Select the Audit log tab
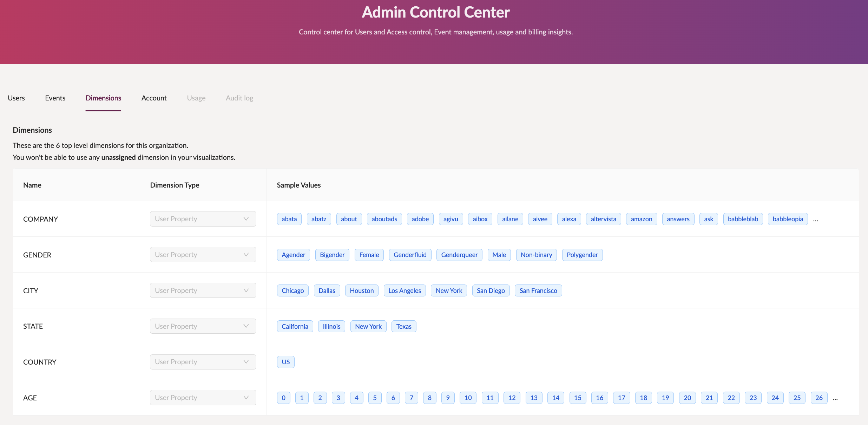This screenshot has width=868, height=425. [x=239, y=98]
